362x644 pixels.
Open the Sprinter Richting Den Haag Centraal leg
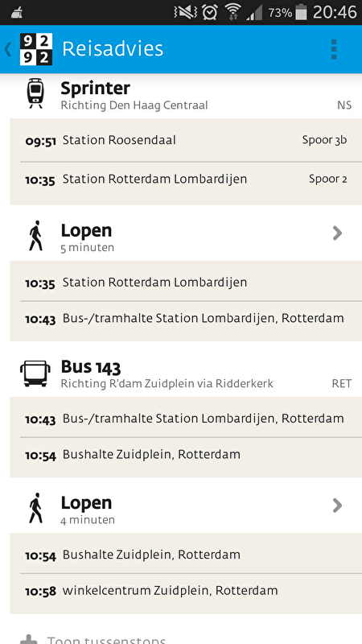click(x=181, y=95)
